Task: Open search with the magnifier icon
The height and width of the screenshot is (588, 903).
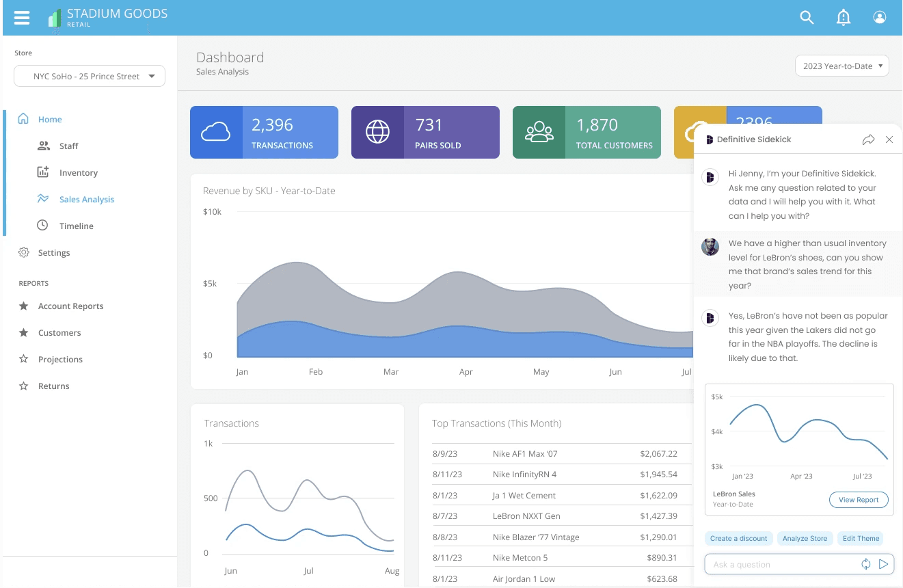Action: tap(807, 18)
